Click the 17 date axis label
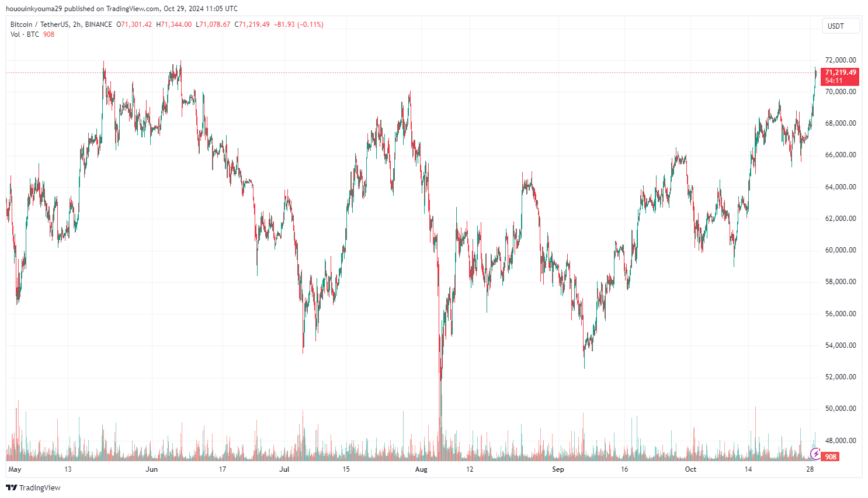This screenshot has width=868, height=498. (223, 469)
